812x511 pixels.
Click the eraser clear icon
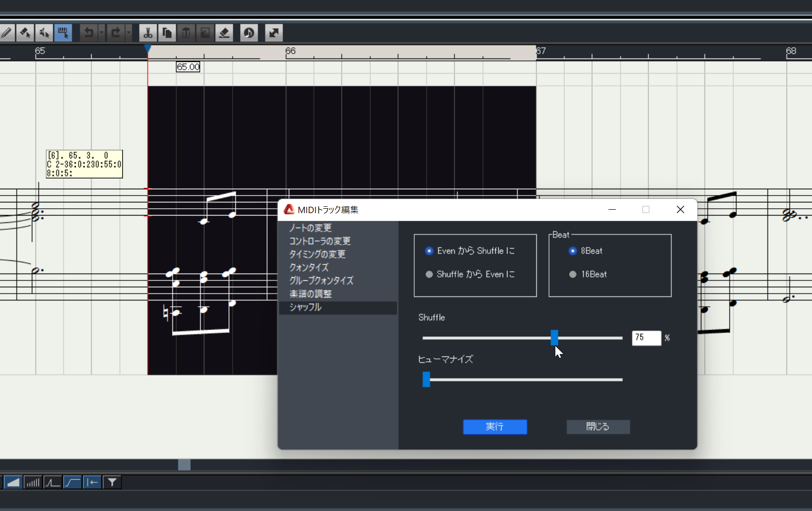click(224, 33)
